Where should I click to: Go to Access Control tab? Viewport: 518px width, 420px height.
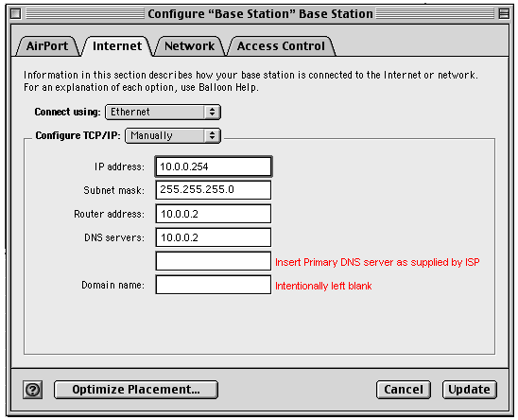pos(281,46)
